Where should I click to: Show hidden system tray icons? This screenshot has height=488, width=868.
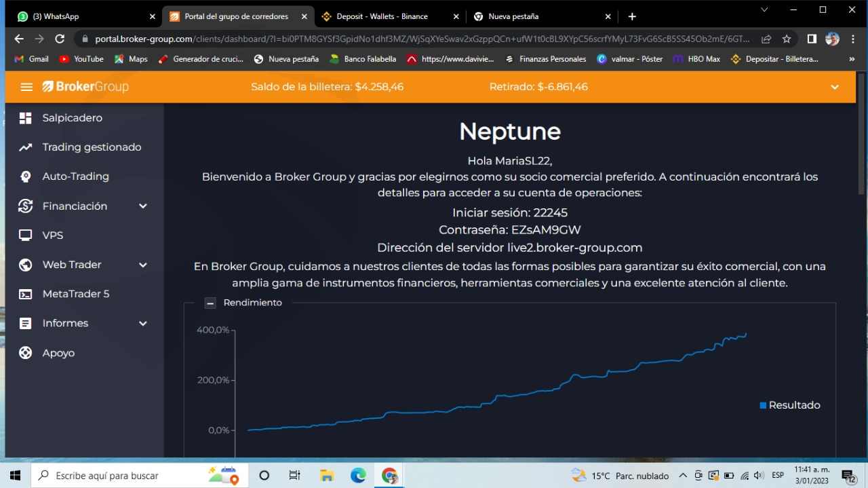click(683, 475)
